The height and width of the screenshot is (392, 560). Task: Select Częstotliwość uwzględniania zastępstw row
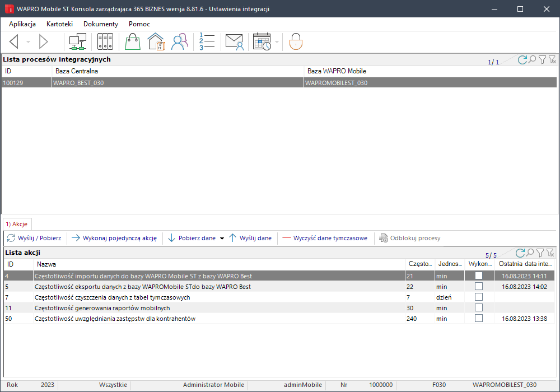(x=279, y=319)
